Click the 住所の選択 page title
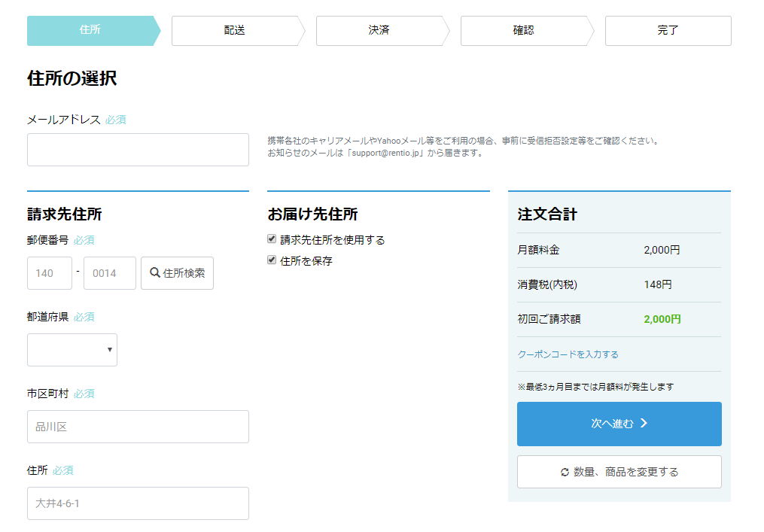The width and height of the screenshot is (764, 532). [72, 78]
